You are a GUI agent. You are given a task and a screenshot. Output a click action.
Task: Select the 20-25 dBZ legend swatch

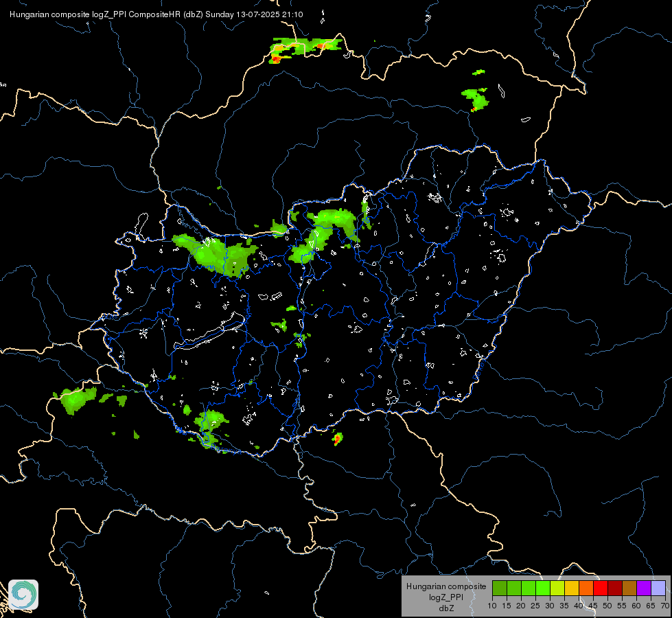529,588
